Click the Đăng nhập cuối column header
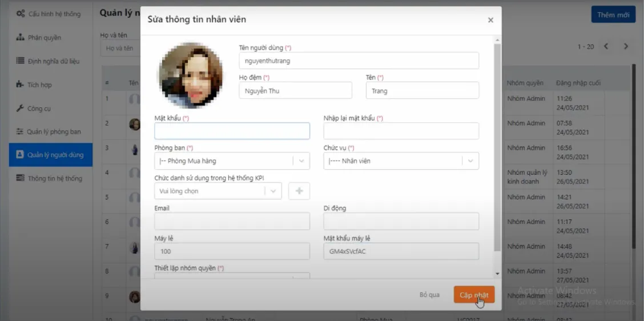Viewport: 644px width, 321px height. click(578, 83)
